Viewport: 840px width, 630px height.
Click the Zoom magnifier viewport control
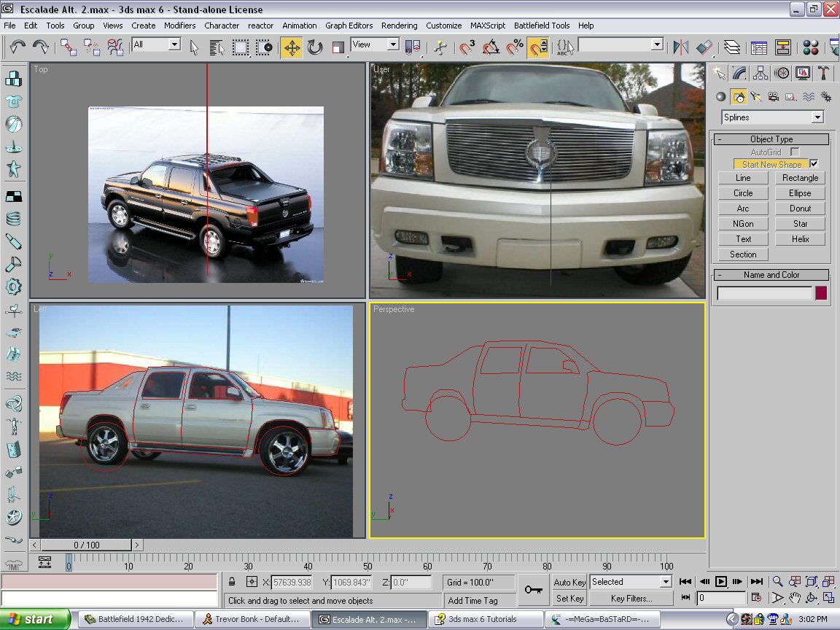[x=777, y=582]
